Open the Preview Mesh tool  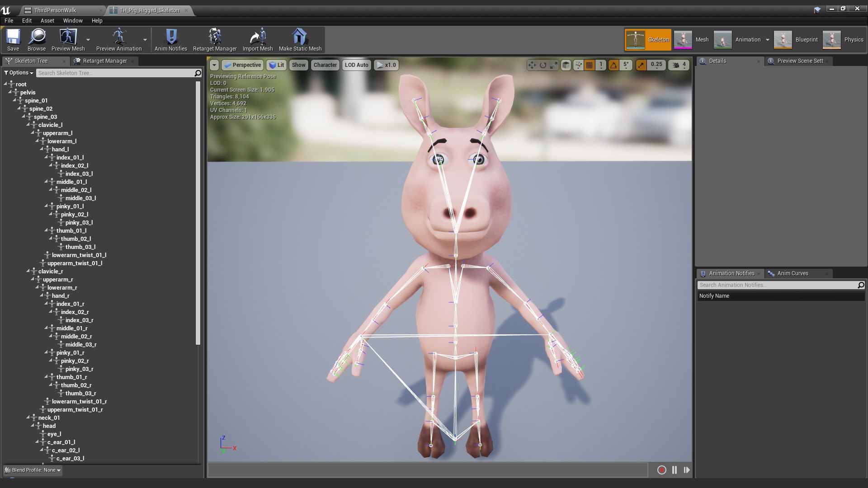coord(68,40)
